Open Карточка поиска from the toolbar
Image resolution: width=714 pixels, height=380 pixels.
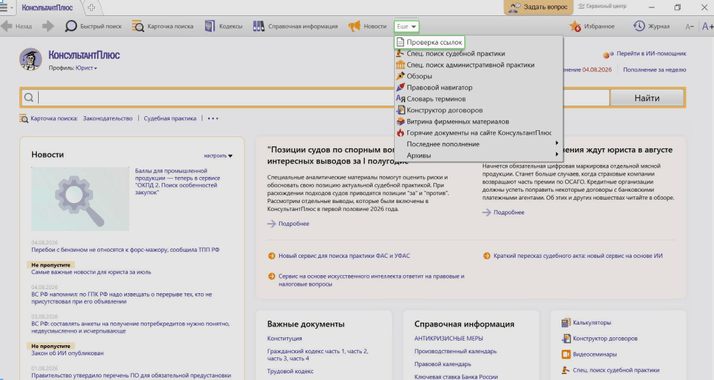[163, 26]
